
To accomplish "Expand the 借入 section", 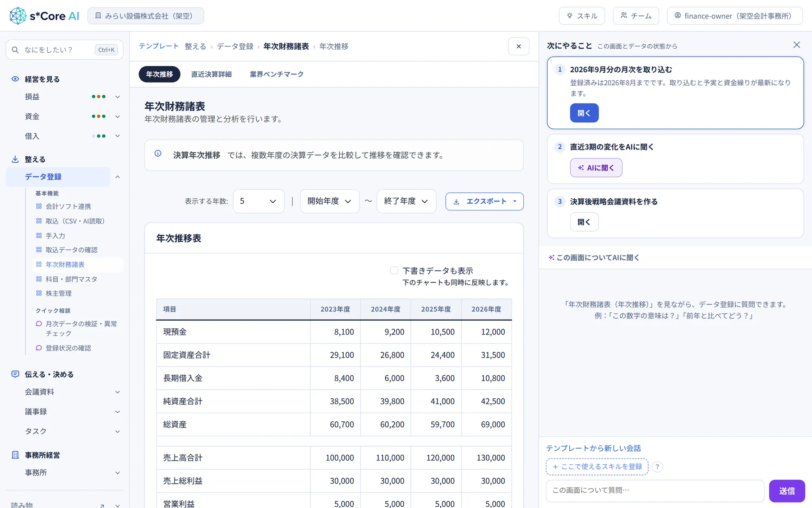I will (117, 136).
